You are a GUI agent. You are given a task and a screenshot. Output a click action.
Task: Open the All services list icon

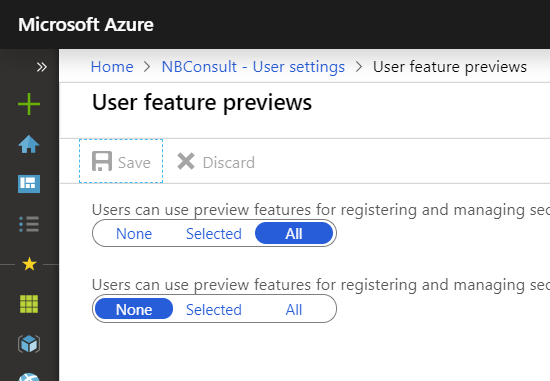29,224
